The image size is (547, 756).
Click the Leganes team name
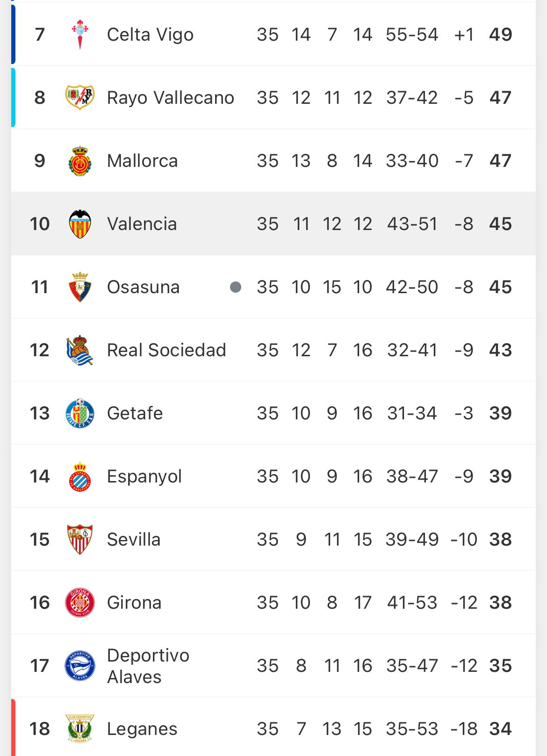142,729
